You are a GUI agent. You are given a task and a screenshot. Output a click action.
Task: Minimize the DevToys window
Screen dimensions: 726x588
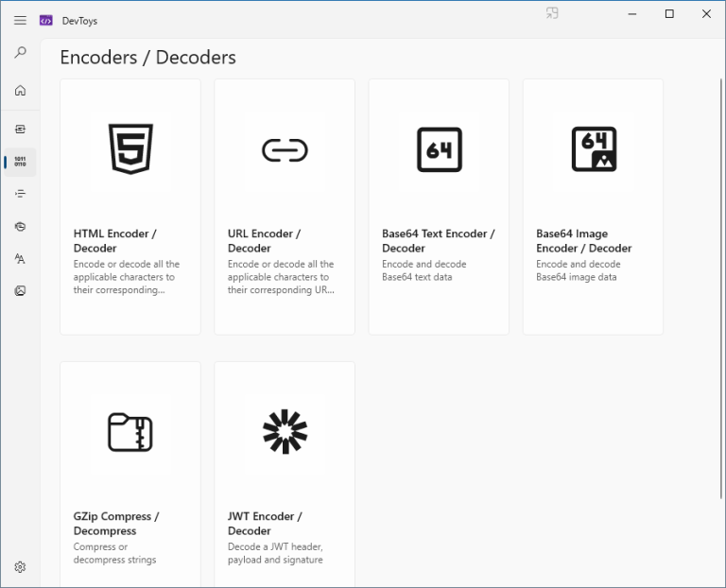(x=632, y=14)
